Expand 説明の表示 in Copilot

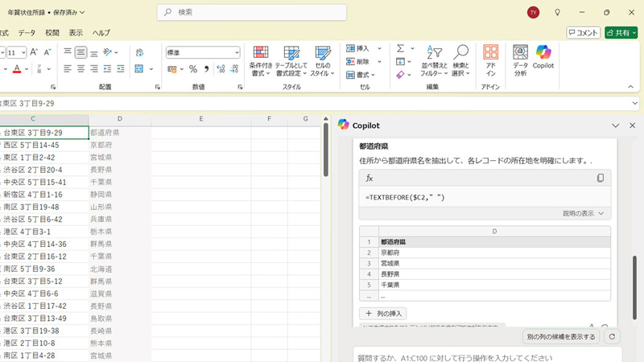coord(583,213)
